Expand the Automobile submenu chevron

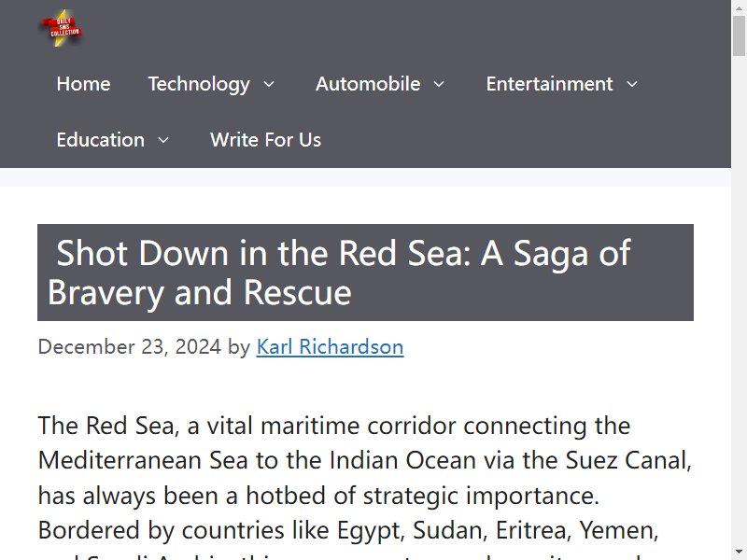pos(439,84)
